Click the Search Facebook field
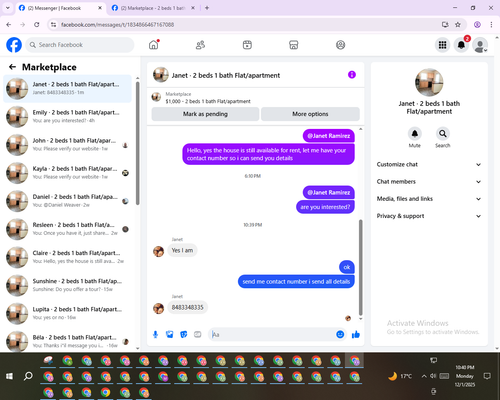This screenshot has height=400, width=500. pyautogui.click(x=80, y=45)
